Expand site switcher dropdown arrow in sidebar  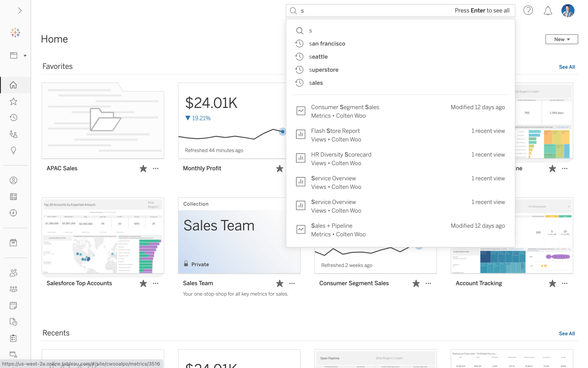click(25, 56)
